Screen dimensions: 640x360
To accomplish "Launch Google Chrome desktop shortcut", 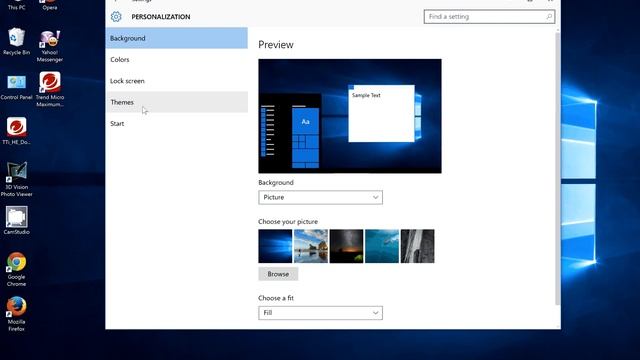I will (x=16, y=269).
